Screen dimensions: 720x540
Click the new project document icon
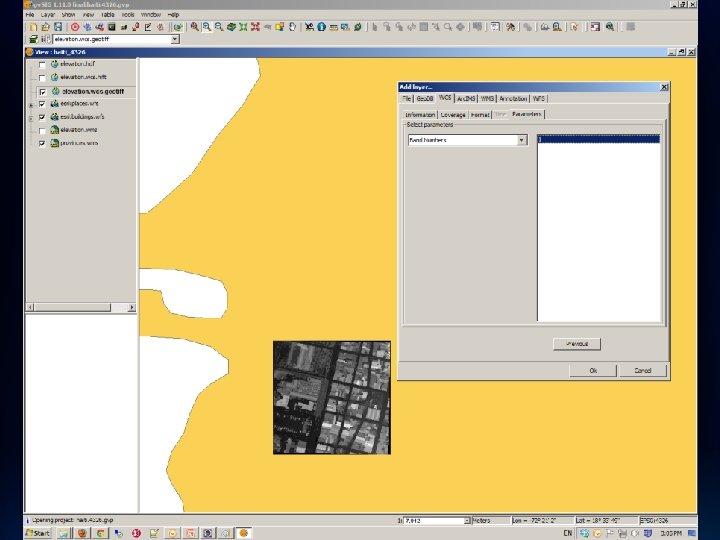(x=32, y=27)
